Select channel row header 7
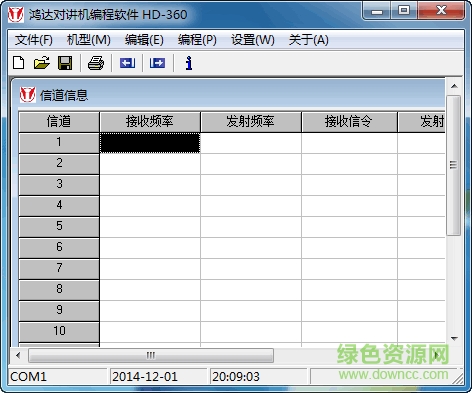 tap(59, 269)
